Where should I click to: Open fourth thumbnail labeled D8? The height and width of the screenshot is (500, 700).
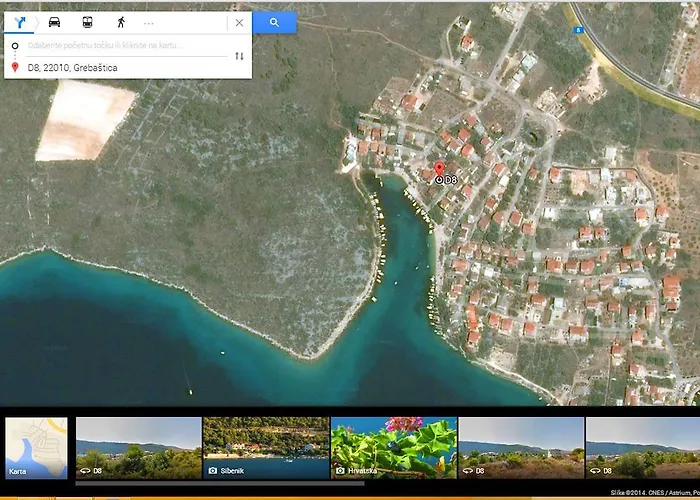(x=520, y=447)
